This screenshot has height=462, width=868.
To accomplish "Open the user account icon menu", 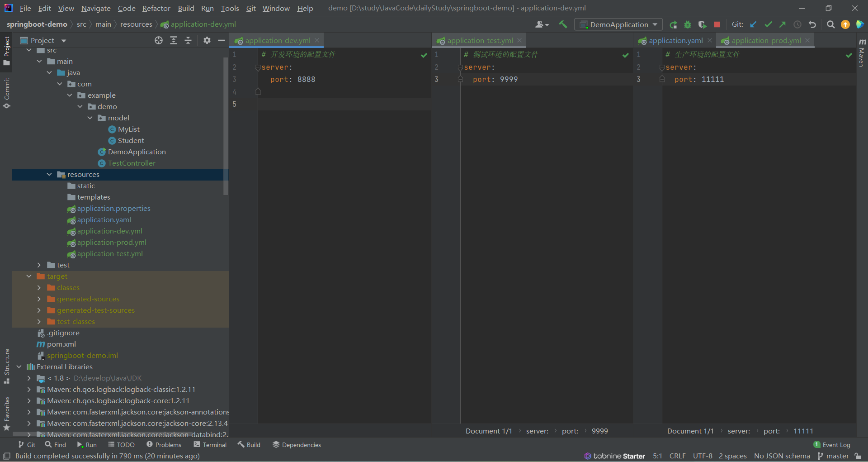I will tap(542, 24).
